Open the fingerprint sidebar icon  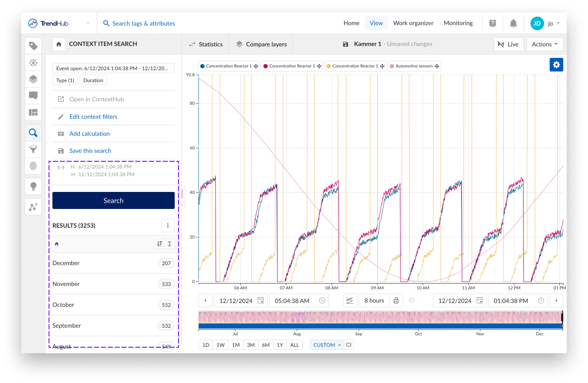coord(33,166)
